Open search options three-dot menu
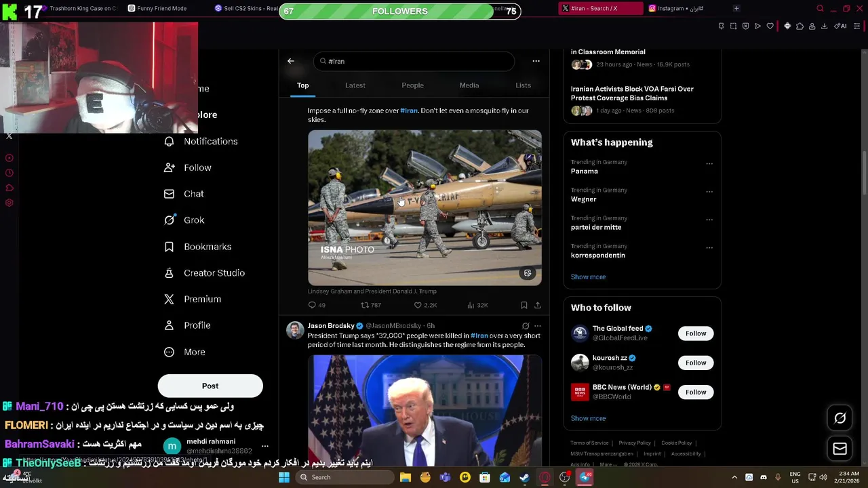Viewport: 868px width, 488px height. click(x=536, y=61)
